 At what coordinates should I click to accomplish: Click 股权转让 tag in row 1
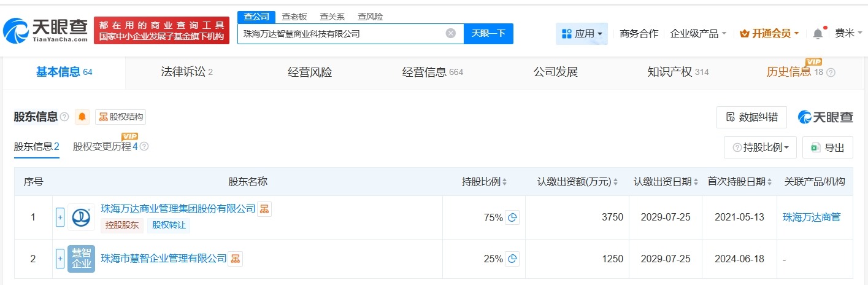[x=169, y=225]
